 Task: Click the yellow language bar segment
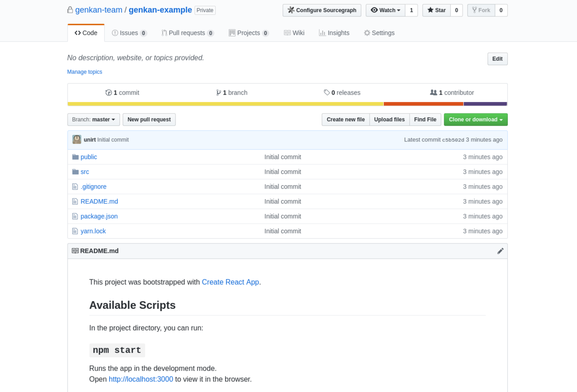tap(226, 104)
